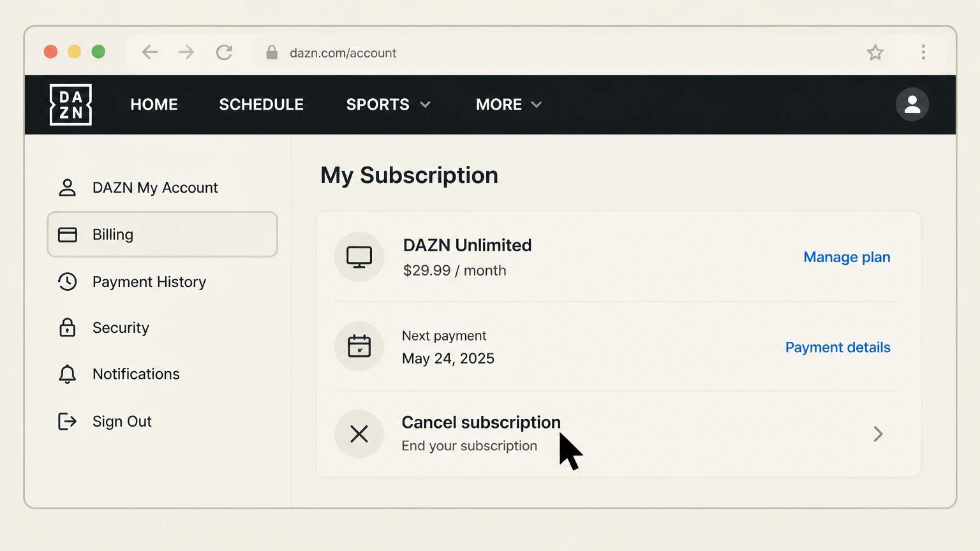Go back with browser back arrow
The height and width of the screenshot is (551, 980).
point(150,52)
